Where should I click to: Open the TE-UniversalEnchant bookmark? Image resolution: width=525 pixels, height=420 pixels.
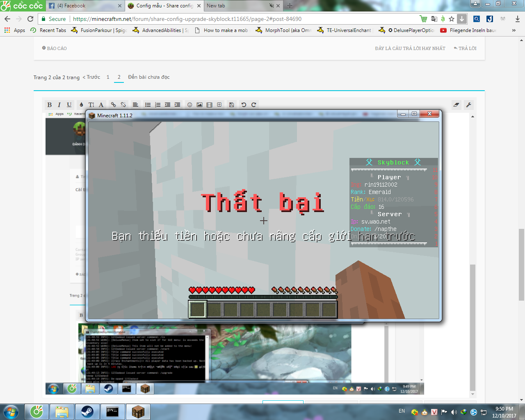(345, 30)
